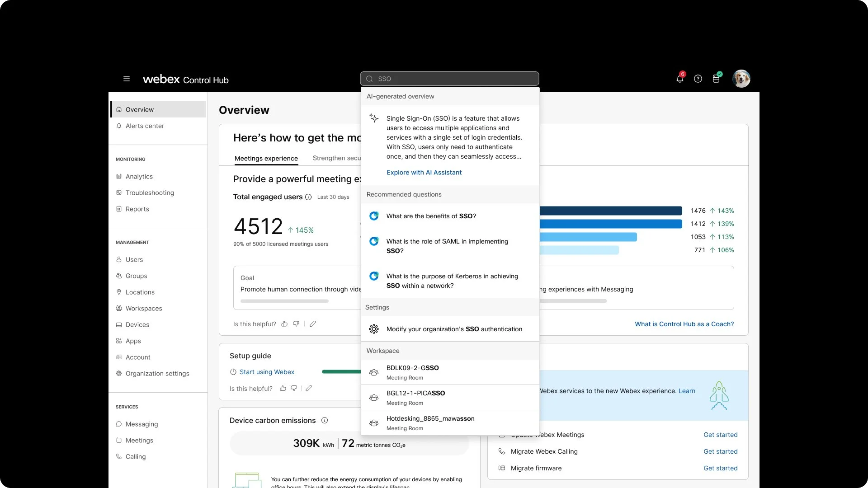Open the user profile avatar
The height and width of the screenshot is (488, 868).
point(741,79)
